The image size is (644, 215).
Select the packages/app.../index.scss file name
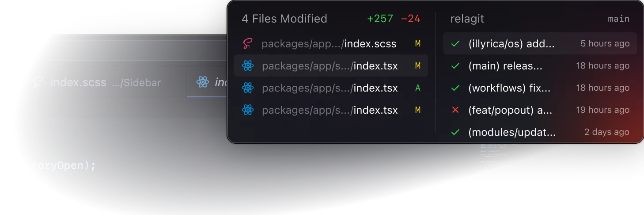click(329, 44)
